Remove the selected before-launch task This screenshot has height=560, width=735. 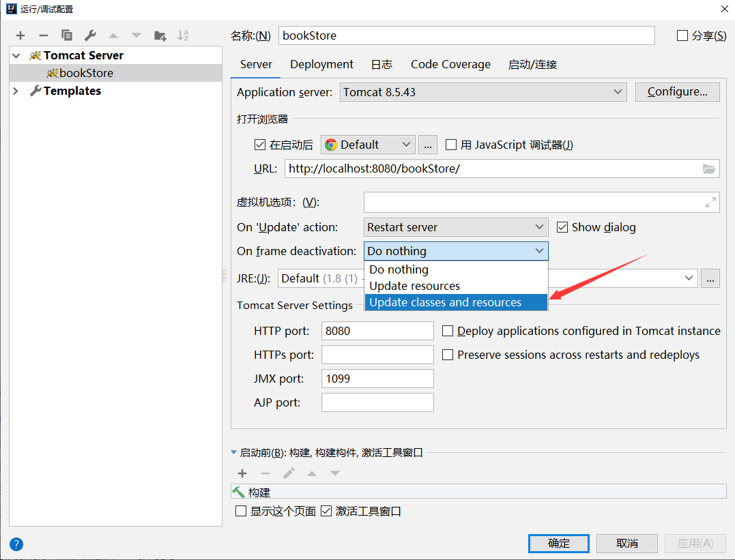(x=265, y=473)
